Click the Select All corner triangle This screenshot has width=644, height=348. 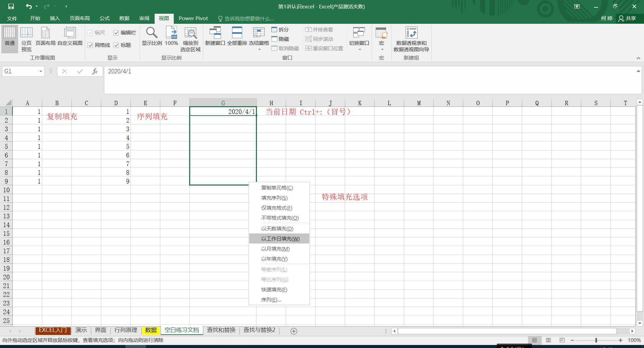click(8, 103)
